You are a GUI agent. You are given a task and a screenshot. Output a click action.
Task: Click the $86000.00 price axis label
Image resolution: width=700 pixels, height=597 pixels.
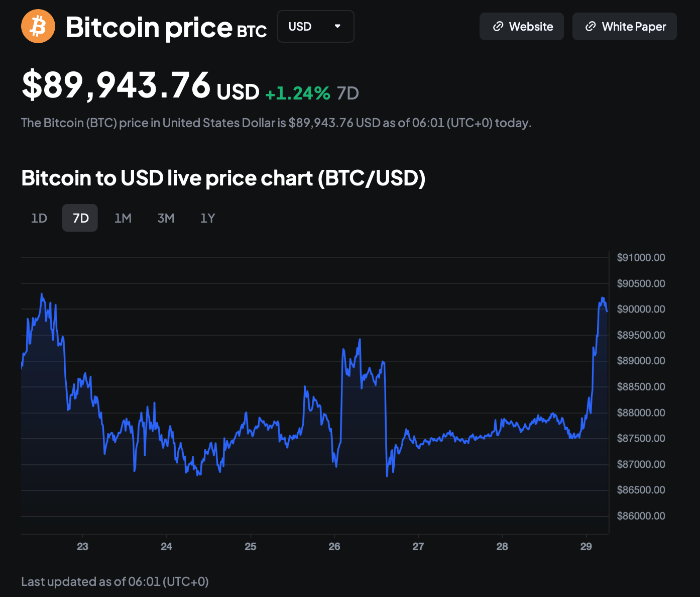pos(641,516)
